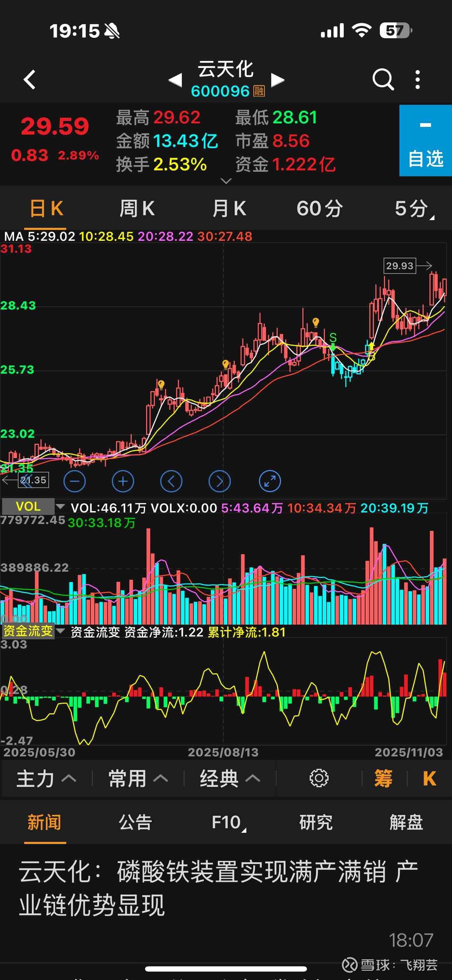Screen dimensions: 452x980
Task: Toggle the K line mode button
Action: pyautogui.click(x=430, y=778)
